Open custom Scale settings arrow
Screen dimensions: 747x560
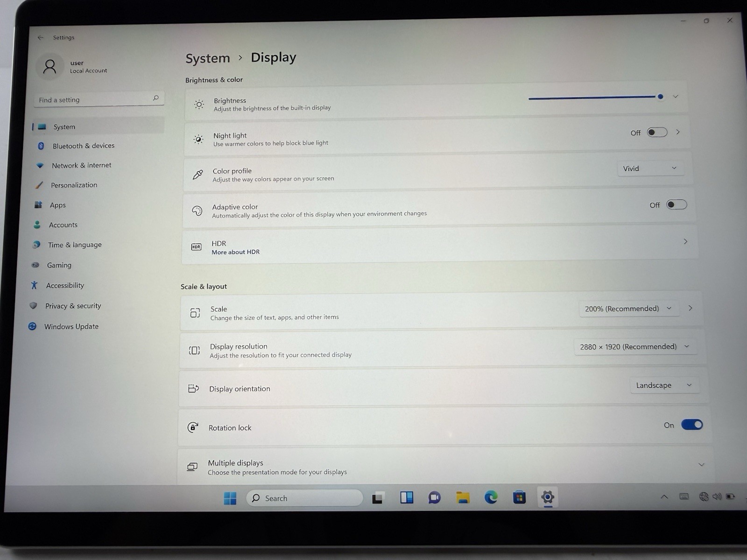click(x=691, y=308)
